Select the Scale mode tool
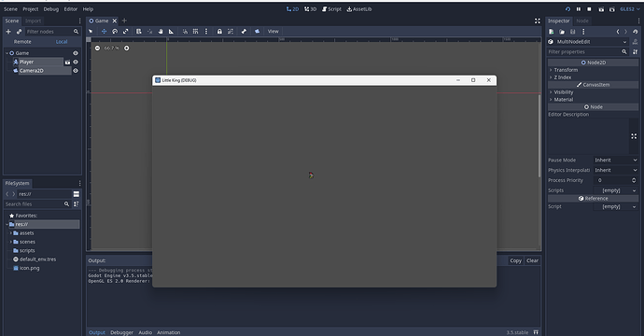Image resolution: width=644 pixels, height=336 pixels. pos(126,31)
